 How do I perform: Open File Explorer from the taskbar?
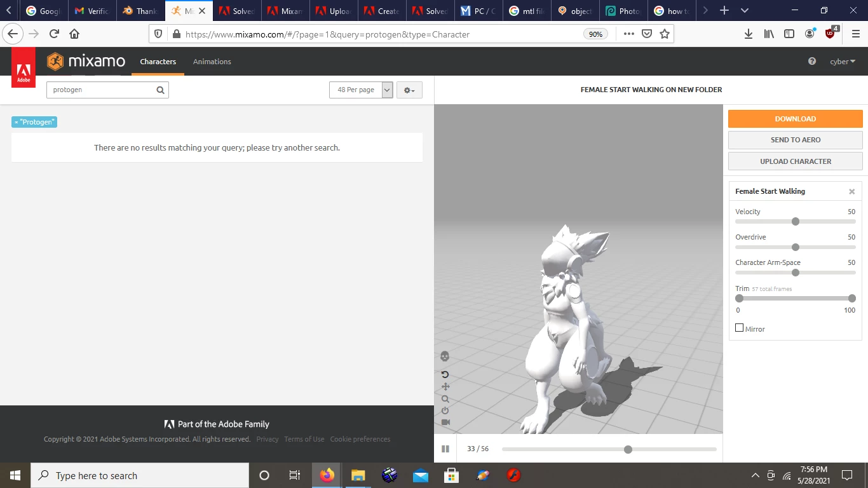point(358,475)
